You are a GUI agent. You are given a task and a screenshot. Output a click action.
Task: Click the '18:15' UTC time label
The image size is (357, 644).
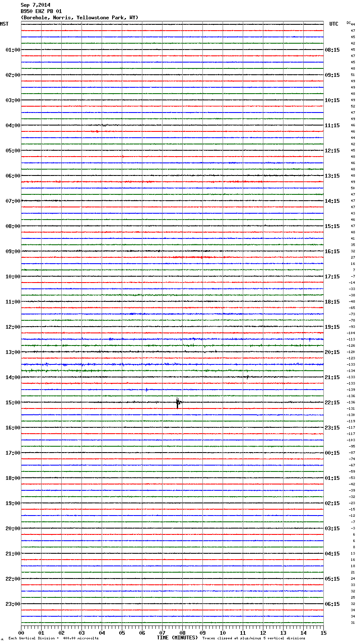click(x=332, y=302)
